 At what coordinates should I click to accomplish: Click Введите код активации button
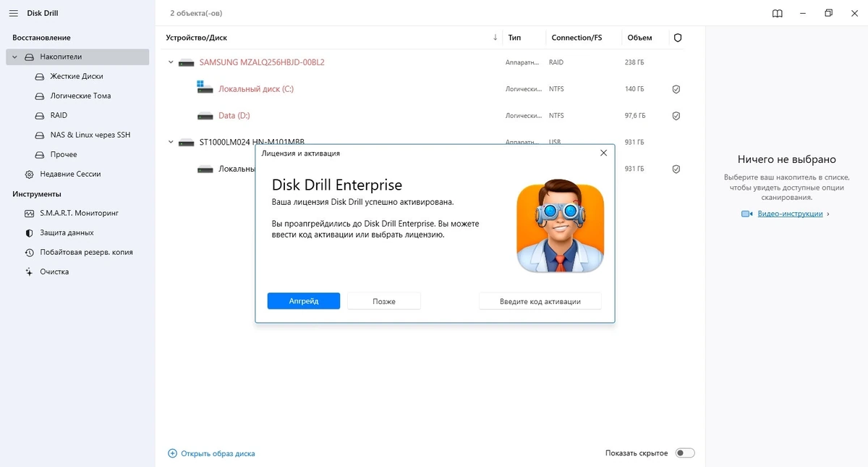[540, 301]
